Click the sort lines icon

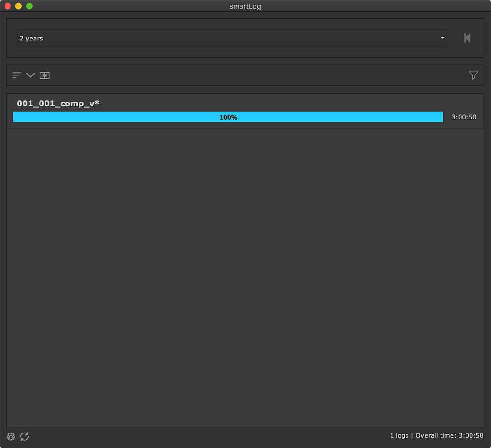coord(17,75)
